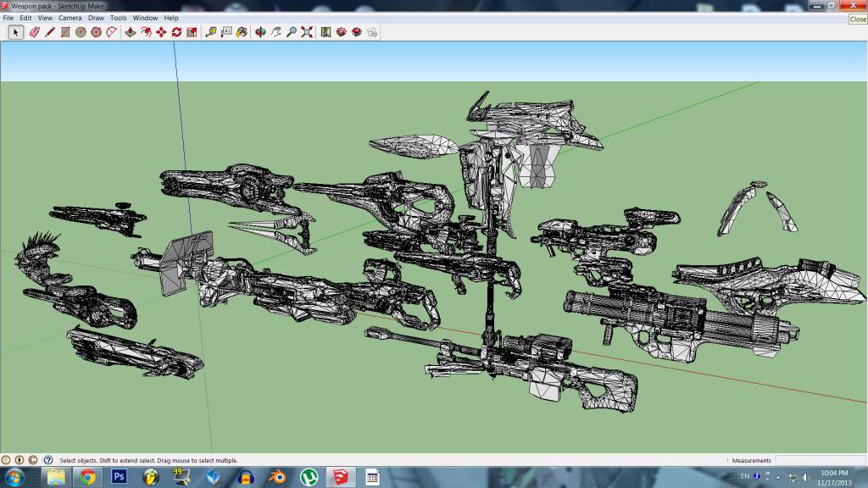868x488 pixels.
Task: Click the credits status bar icon
Action: pos(19,460)
